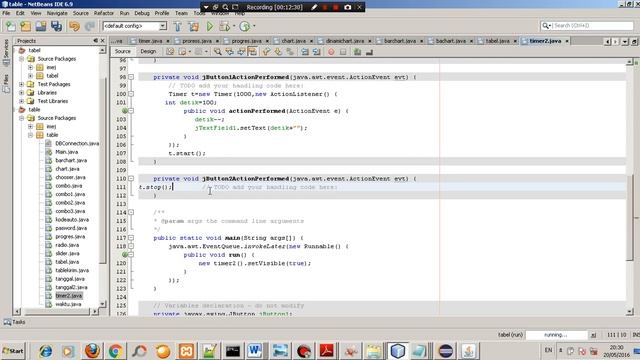Click the Stop Macro Recording icon
Screen dimensions: 640x360
343,52
